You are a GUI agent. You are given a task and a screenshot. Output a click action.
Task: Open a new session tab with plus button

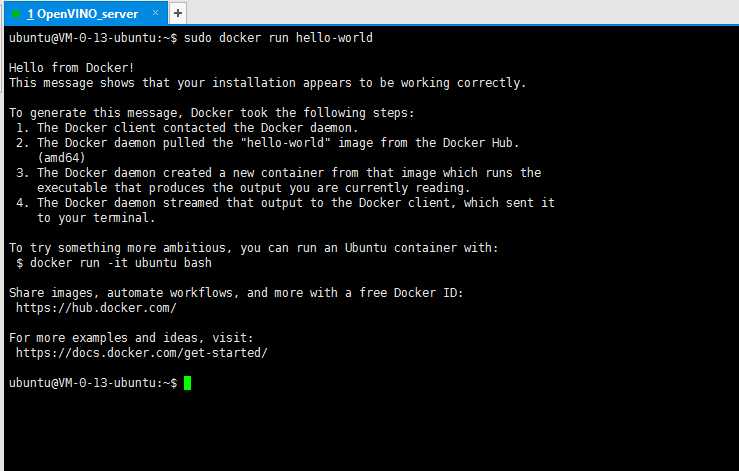click(x=178, y=14)
